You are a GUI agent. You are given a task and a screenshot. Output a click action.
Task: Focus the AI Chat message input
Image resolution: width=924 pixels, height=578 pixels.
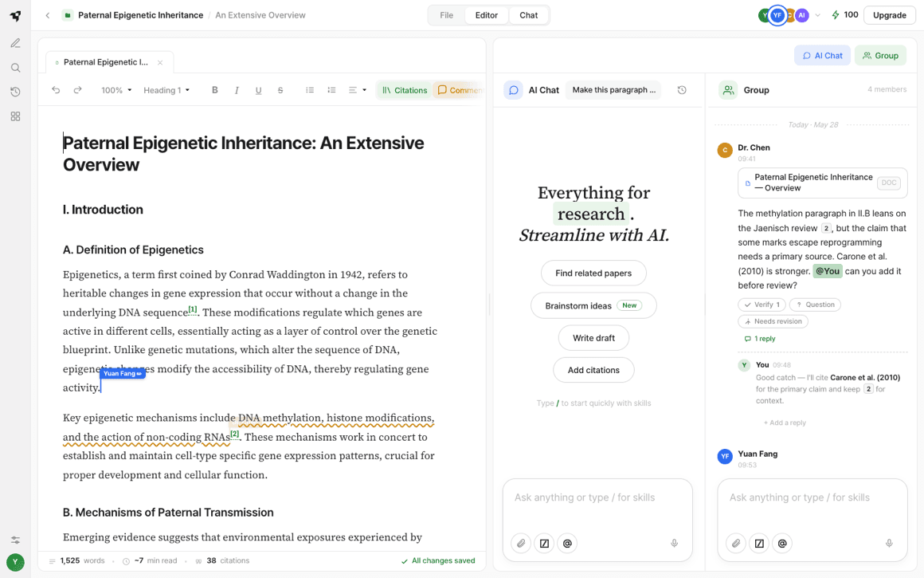pos(597,497)
